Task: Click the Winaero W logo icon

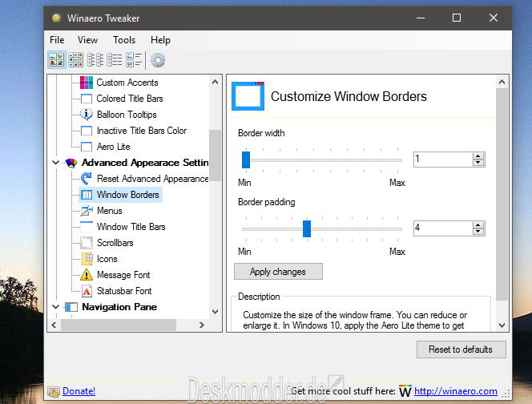Action: click(405, 390)
